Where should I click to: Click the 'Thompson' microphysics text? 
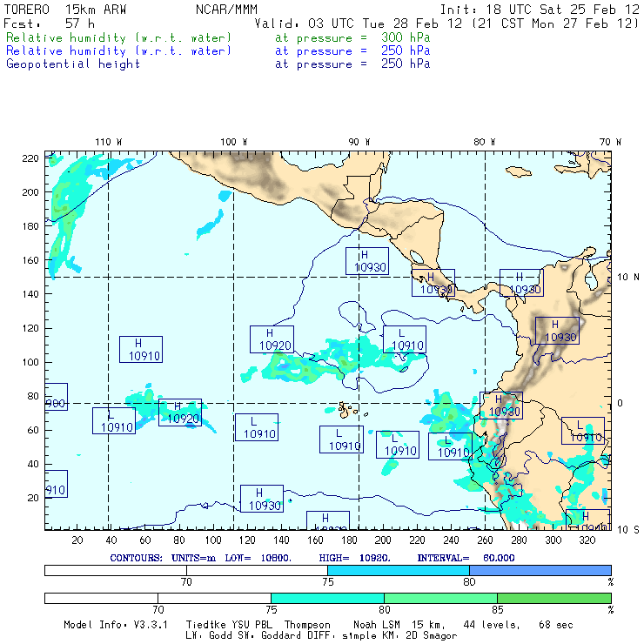pyautogui.click(x=307, y=625)
